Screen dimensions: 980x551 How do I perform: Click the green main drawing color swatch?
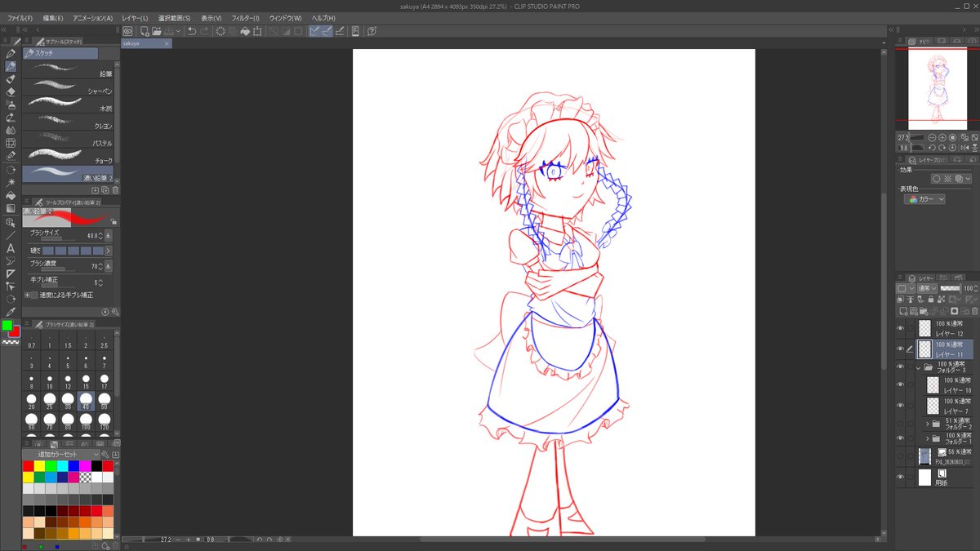coord(7,325)
